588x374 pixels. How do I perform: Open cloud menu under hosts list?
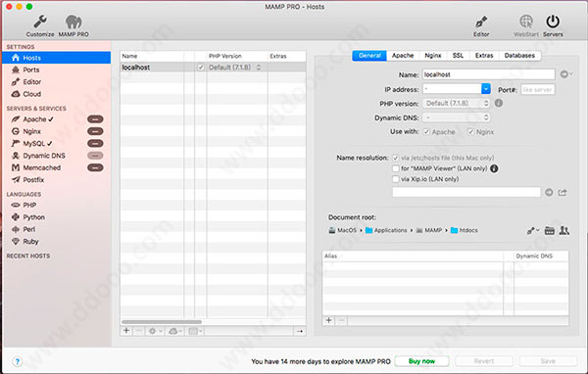(174, 331)
